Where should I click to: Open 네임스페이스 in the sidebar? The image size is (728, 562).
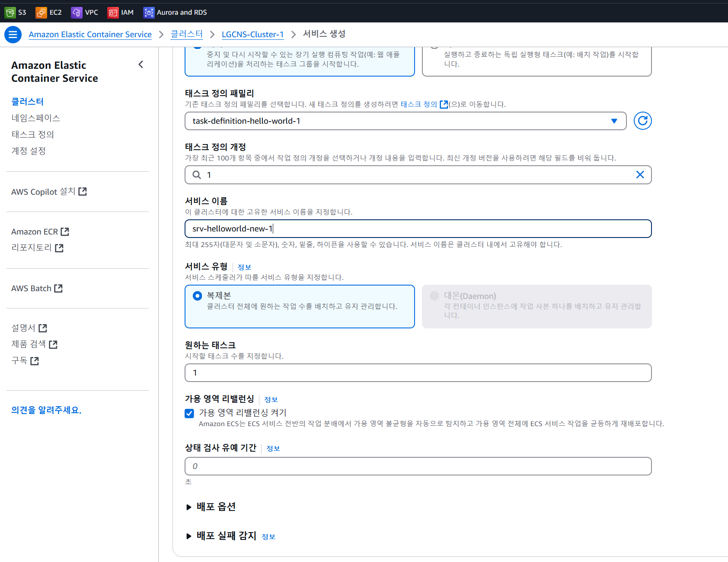36,118
